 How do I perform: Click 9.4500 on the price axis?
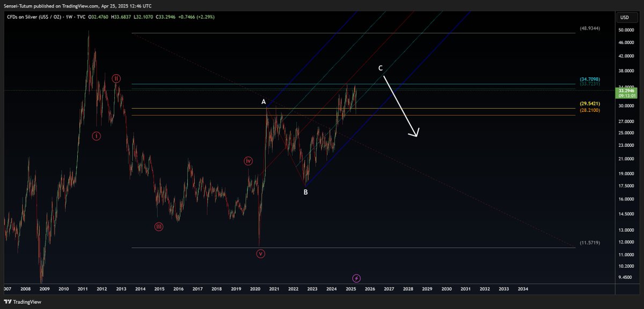626,278
